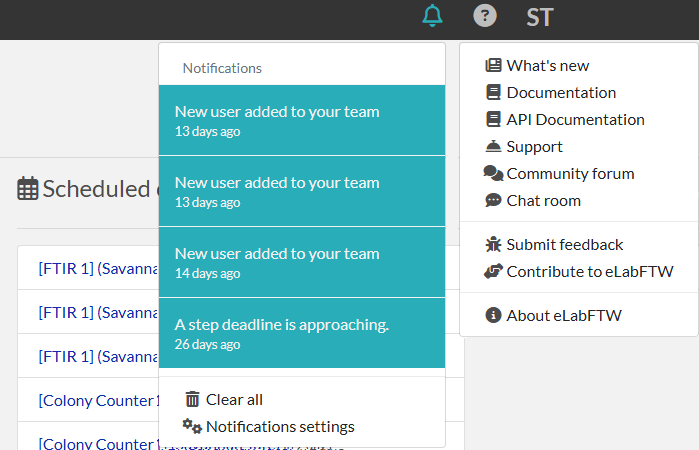This screenshot has height=450, width=699.
Task: Click the About eLabFTW info icon
Action: point(493,316)
